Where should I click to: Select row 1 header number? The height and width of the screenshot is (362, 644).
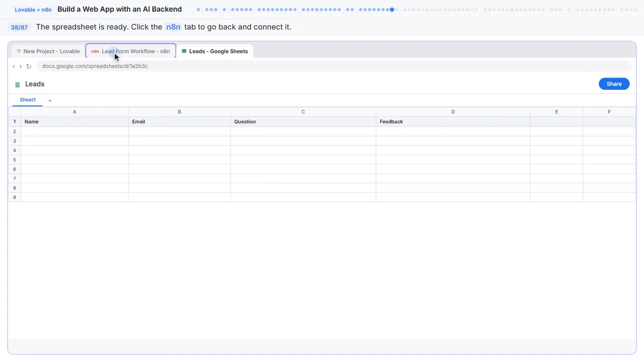coord(15,122)
